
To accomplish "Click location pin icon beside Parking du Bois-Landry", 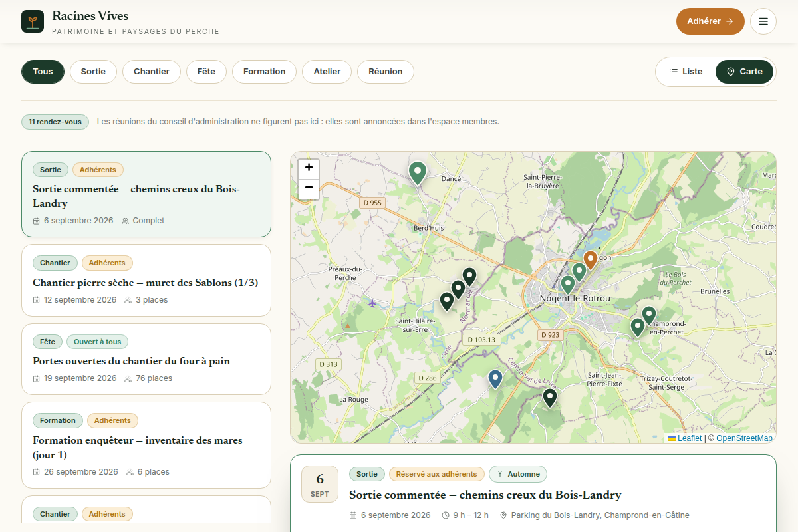I will click(503, 515).
